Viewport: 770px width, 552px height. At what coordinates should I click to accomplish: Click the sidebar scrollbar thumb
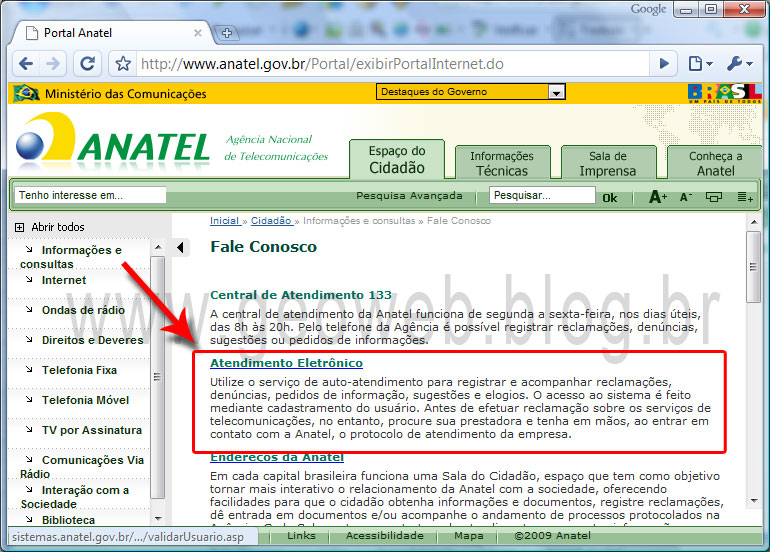pyautogui.click(x=158, y=377)
